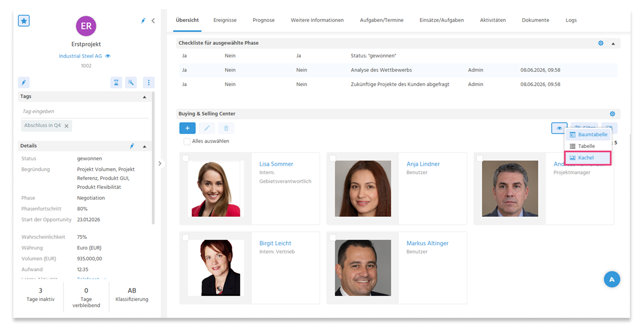
Task: Click the trash delete button
Action: tap(226, 128)
